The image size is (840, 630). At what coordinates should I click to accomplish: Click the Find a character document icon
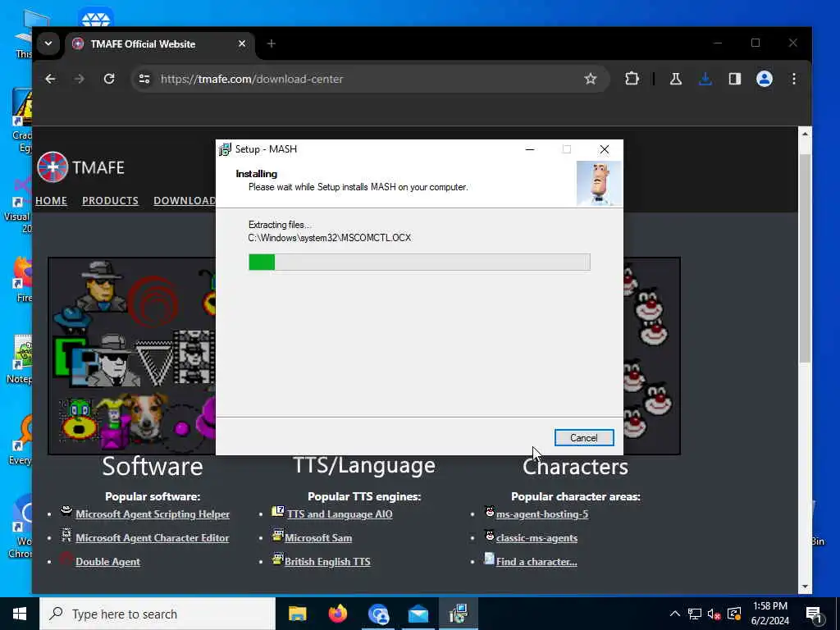coord(489,559)
